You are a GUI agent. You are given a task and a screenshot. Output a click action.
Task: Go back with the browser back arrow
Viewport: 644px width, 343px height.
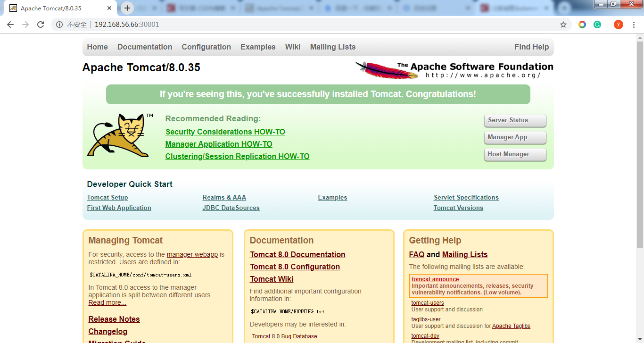pyautogui.click(x=10, y=25)
